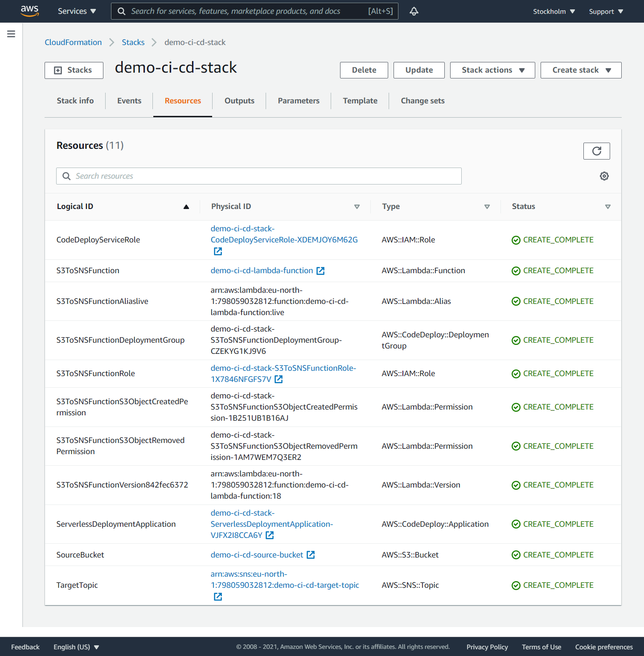Refresh the resources list
The width and height of the screenshot is (644, 656).
pyautogui.click(x=596, y=151)
